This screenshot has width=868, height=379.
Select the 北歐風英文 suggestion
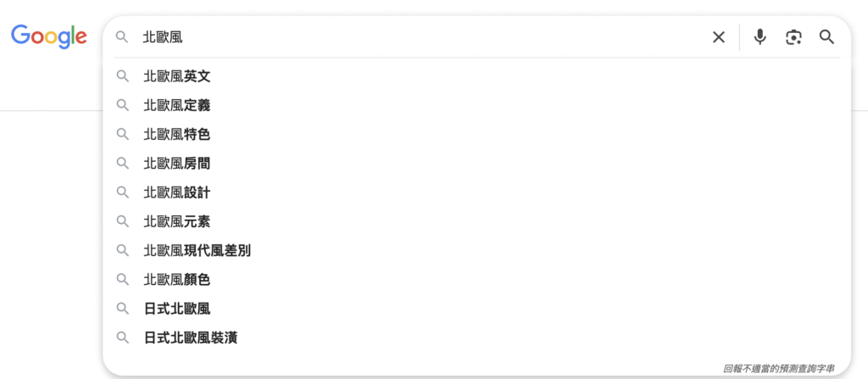[177, 76]
